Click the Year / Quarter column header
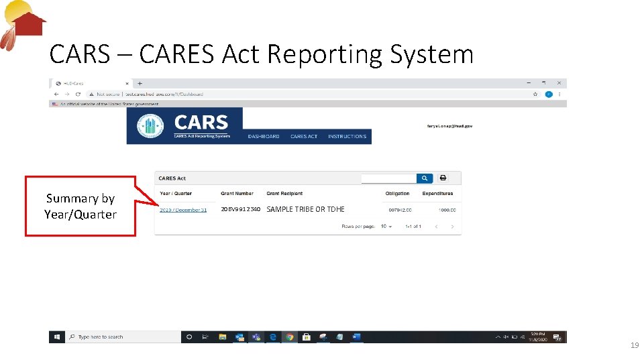Image resolution: width=644 pixels, height=362 pixels. point(176,193)
